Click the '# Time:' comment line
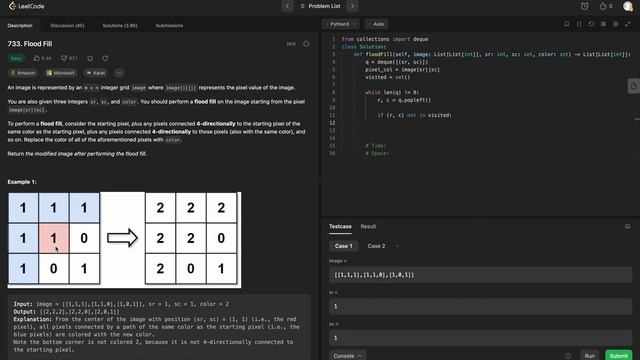This screenshot has width=640, height=360. coord(376,146)
